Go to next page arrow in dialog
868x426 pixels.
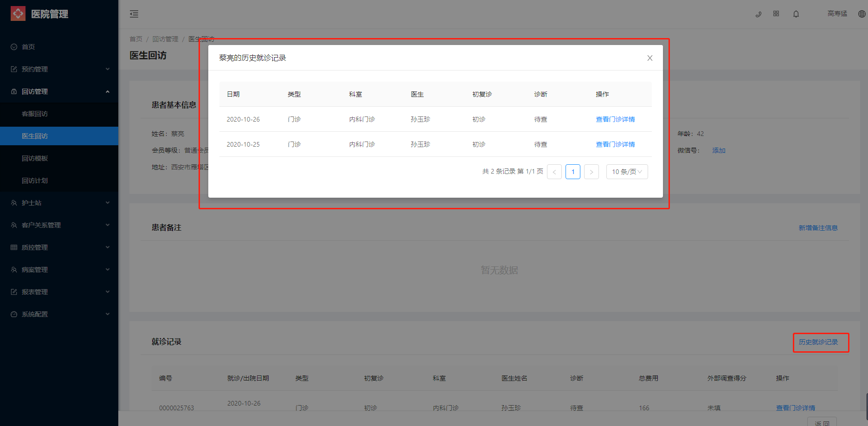coord(592,172)
